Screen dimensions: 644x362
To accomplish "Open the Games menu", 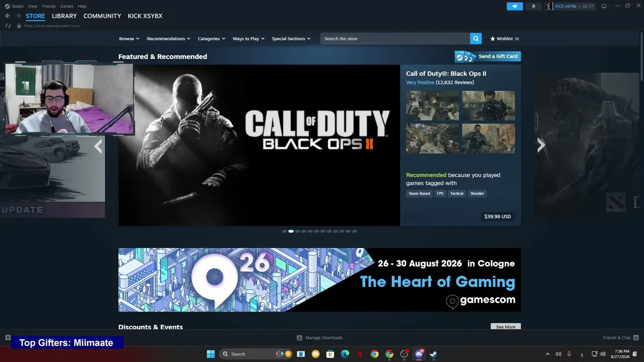I will pyautogui.click(x=67, y=6).
